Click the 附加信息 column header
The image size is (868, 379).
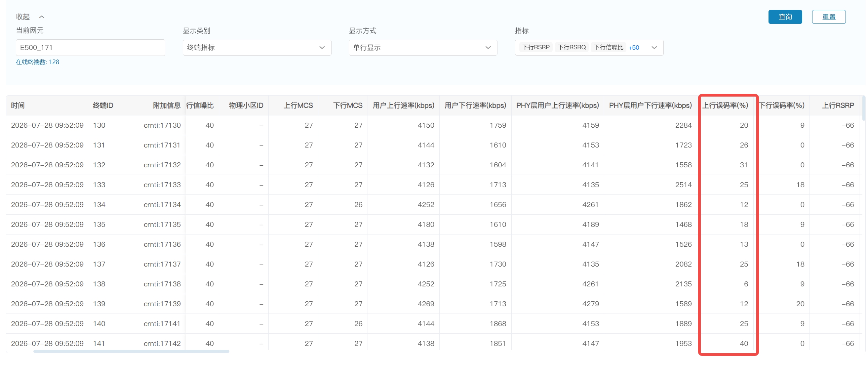167,105
